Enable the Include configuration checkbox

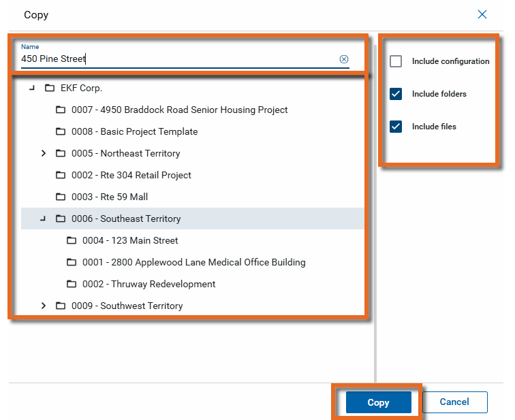396,61
